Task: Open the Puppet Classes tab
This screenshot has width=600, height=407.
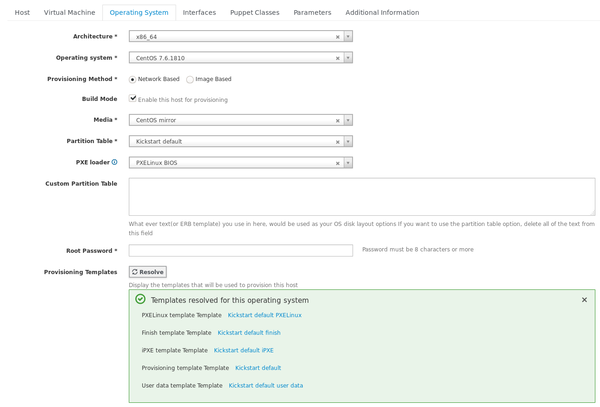Action: click(x=254, y=12)
